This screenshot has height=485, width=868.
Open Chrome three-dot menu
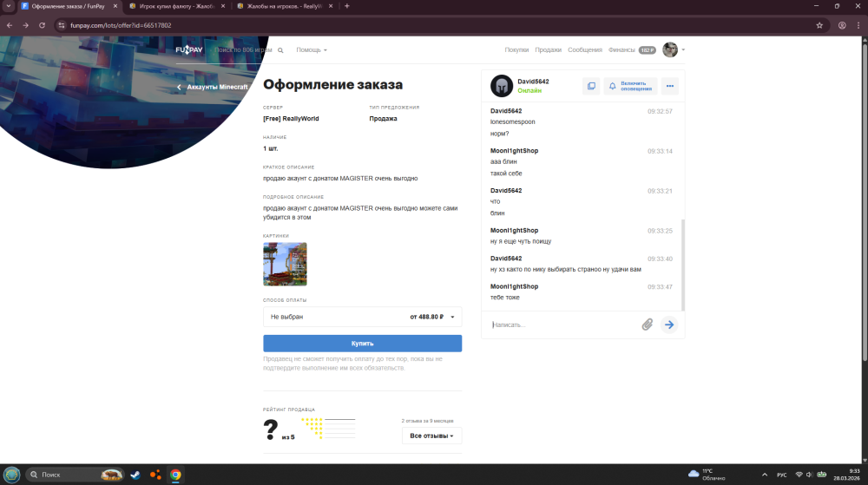coord(858,25)
